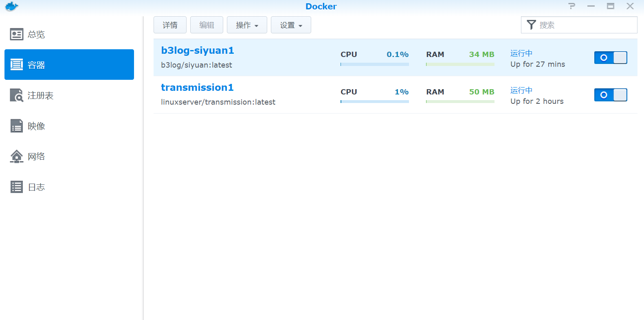
Task: Click the funnel filter icon in search box
Action: pos(531,25)
